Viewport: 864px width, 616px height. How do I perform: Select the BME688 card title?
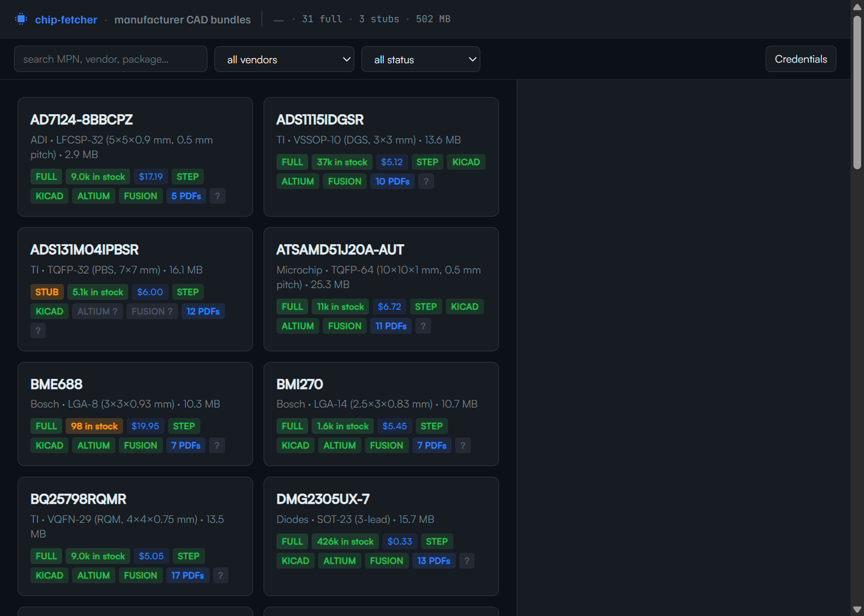[56, 384]
